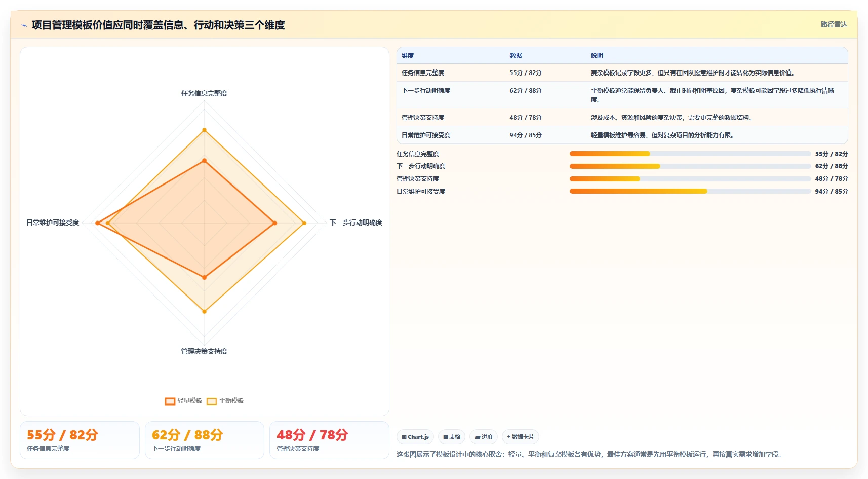The height and width of the screenshot is (479, 868).
Task: Click the 说明 column header
Action: [597, 56]
